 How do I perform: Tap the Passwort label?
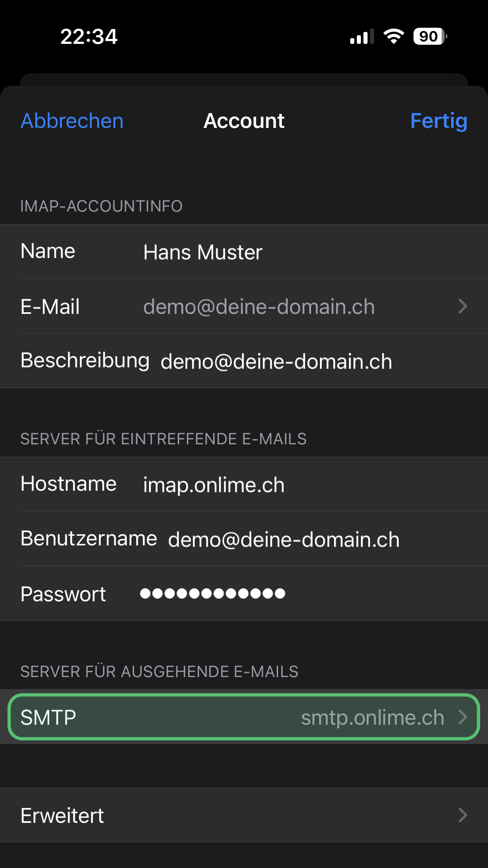[63, 594]
